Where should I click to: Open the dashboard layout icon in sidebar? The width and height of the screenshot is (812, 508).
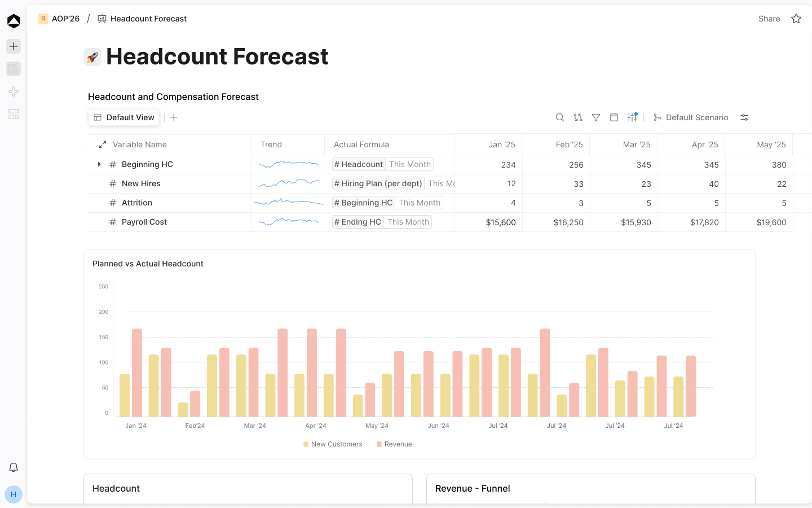click(x=14, y=114)
